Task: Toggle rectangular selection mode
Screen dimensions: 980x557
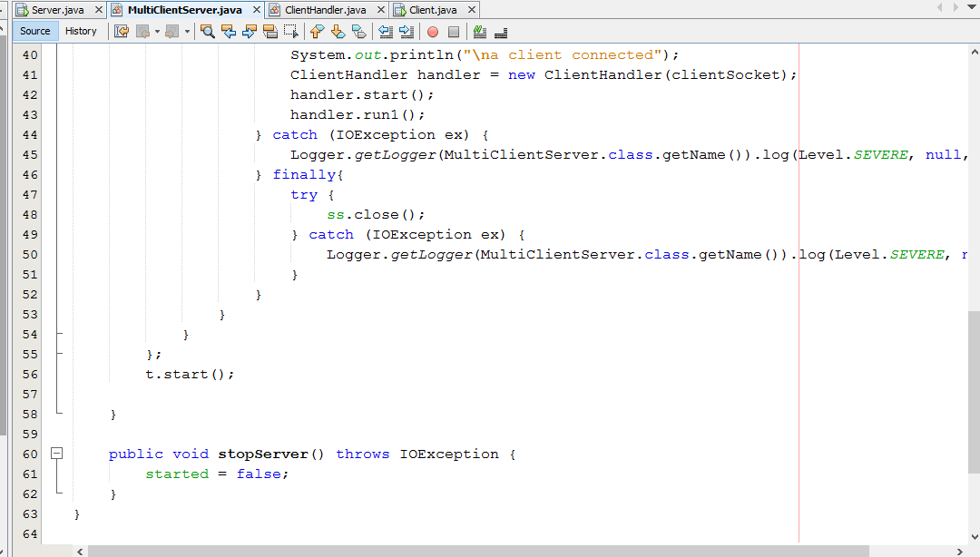Action: click(x=291, y=32)
